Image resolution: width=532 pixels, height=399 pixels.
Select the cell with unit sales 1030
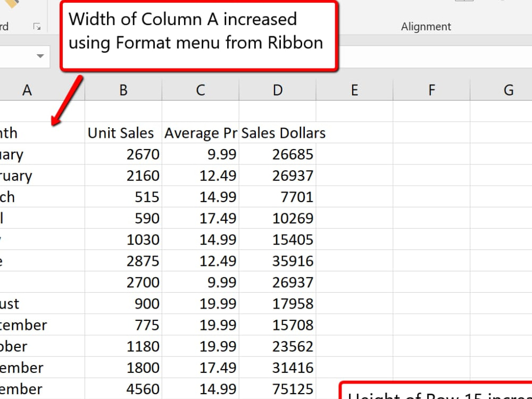pyautogui.click(x=123, y=239)
